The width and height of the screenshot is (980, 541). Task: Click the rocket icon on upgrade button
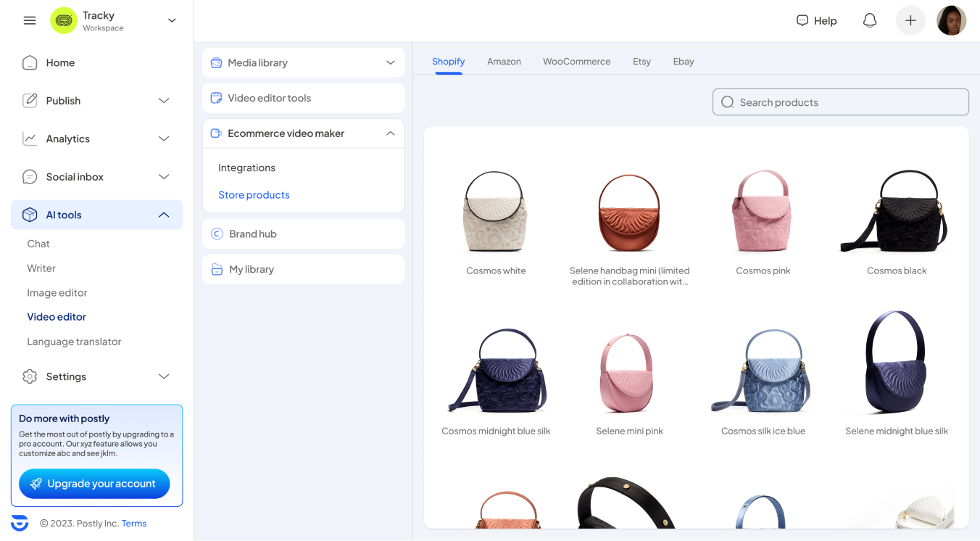coord(36,484)
